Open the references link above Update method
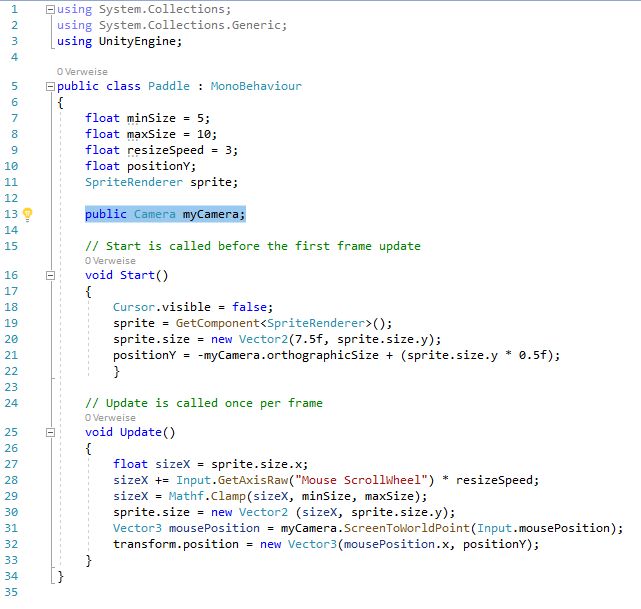Image resolution: width=641 pixels, height=609 pixels. [x=110, y=417]
